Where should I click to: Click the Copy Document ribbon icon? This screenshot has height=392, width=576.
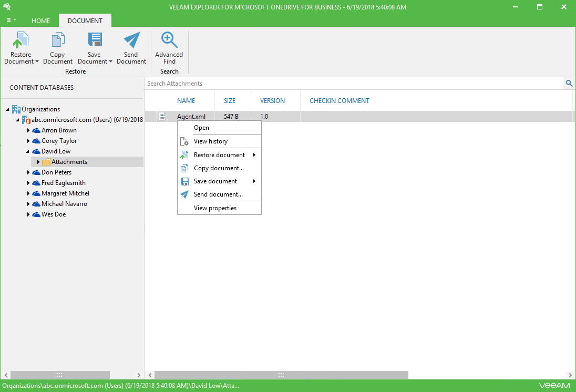58,40
